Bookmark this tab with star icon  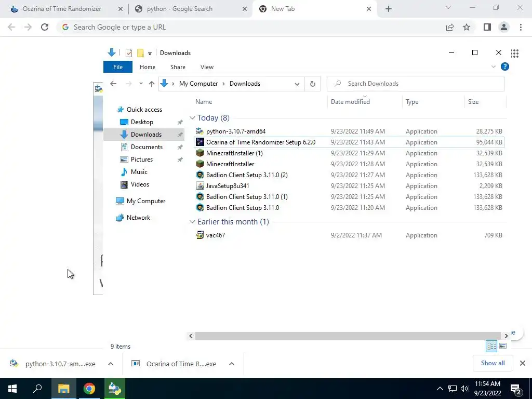click(x=467, y=27)
